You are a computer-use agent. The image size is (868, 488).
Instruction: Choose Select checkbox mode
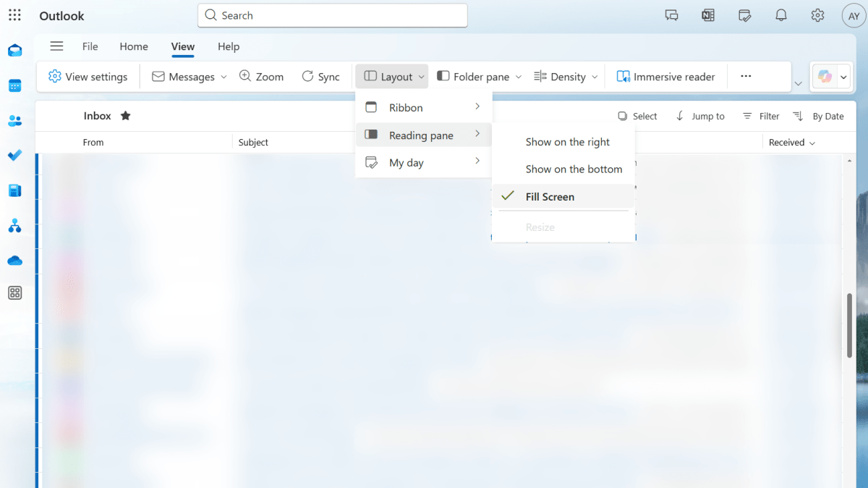pos(637,116)
